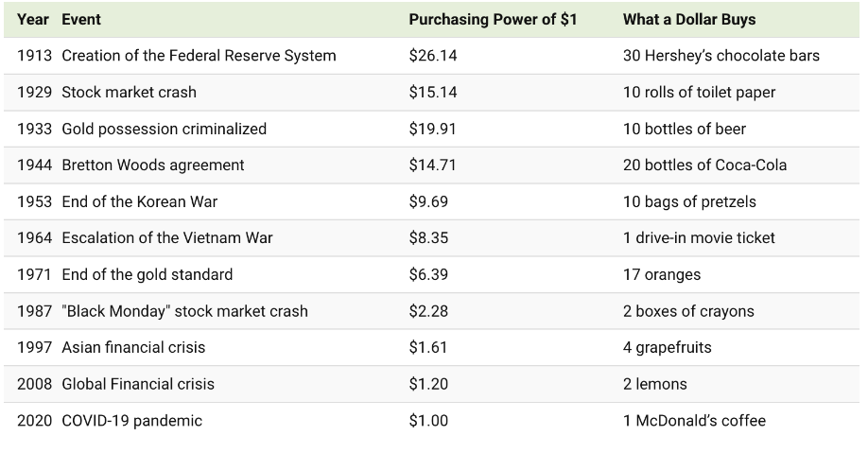Select the 1913 year cell
868x453 pixels.
pyautogui.click(x=35, y=56)
